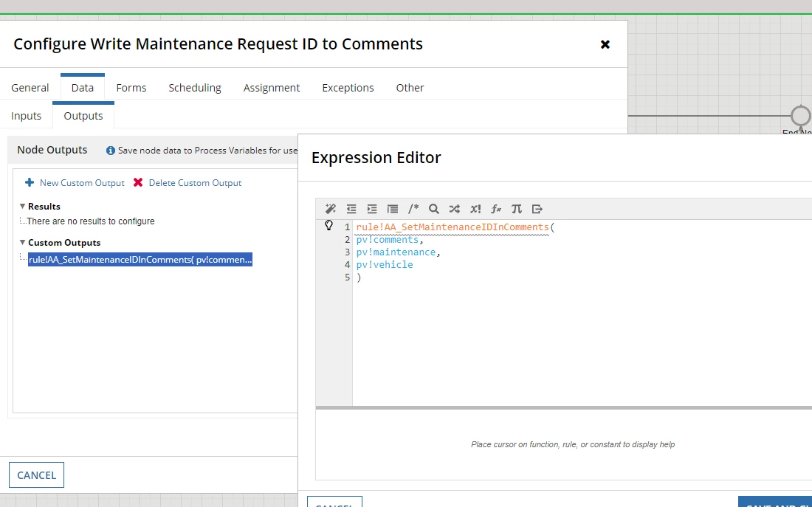Open the Forms tab
This screenshot has width=812, height=507.
pos(131,88)
